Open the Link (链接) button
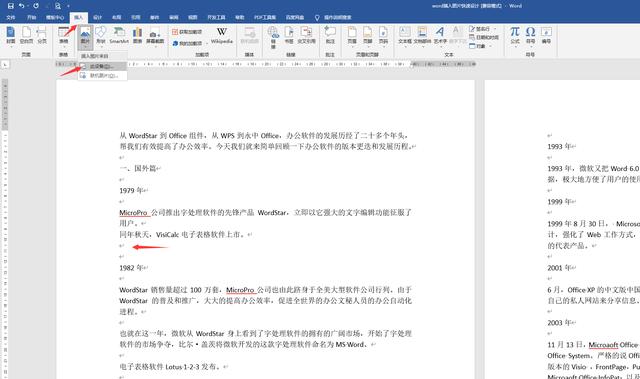 (273, 37)
